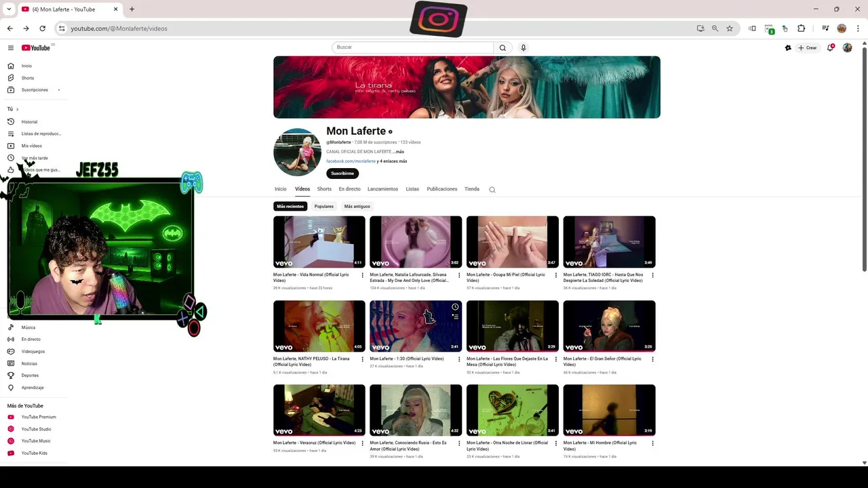Open Vida Normal lyric video title

(x=311, y=277)
